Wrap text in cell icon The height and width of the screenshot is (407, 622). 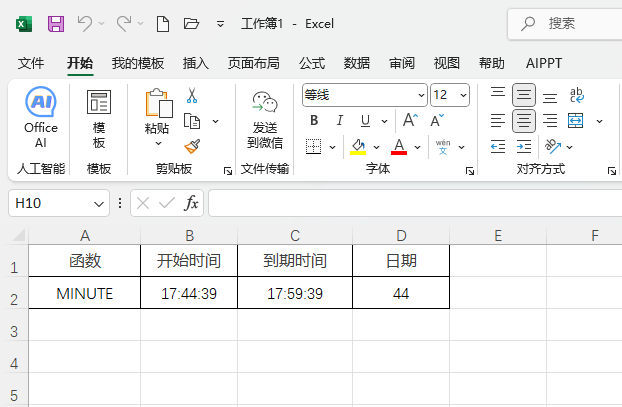coord(576,95)
